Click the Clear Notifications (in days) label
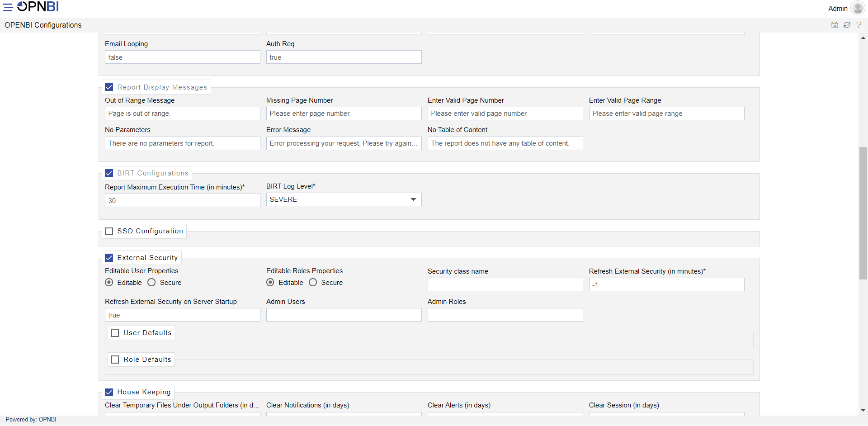The height and width of the screenshot is (426, 868). tap(307, 405)
